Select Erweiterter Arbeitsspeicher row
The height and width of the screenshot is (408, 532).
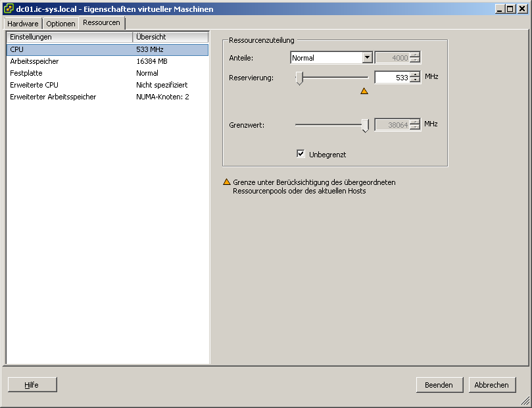(53, 97)
